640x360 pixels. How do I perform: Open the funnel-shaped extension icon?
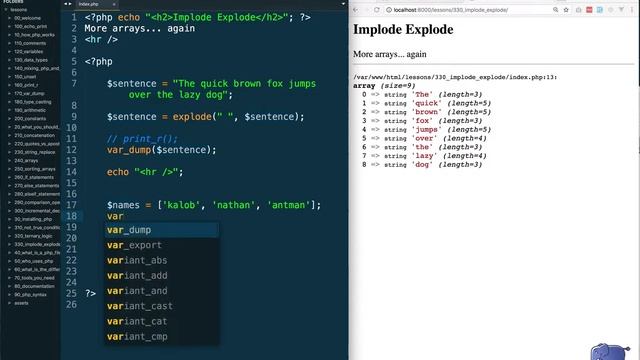[621, 10]
